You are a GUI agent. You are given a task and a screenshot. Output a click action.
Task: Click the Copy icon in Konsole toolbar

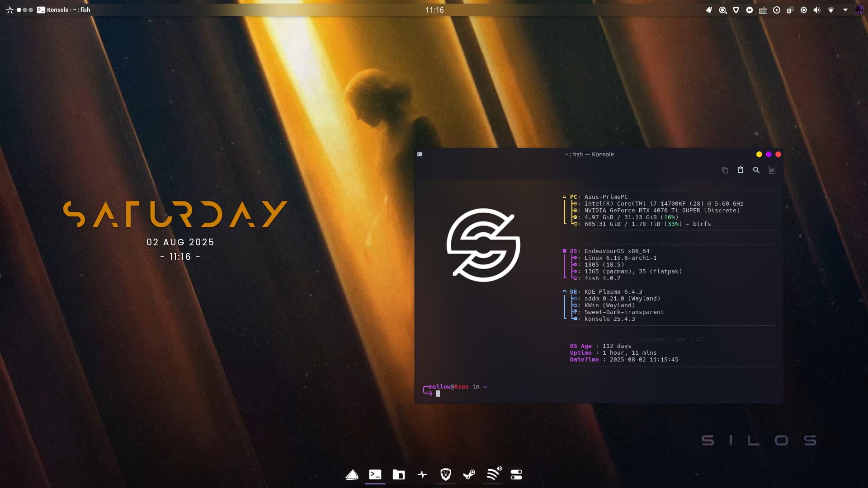[725, 170]
